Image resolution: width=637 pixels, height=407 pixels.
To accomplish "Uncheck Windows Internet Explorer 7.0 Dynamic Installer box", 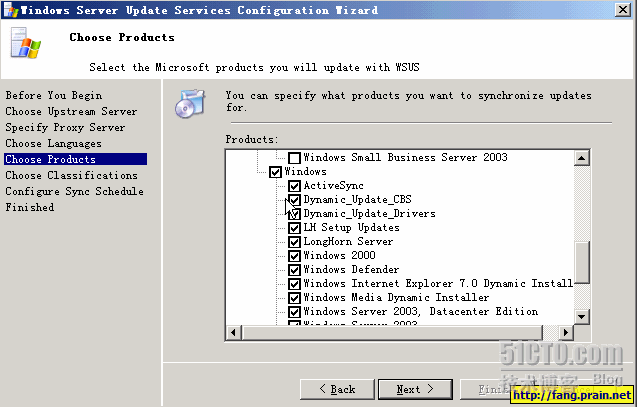I will [x=294, y=284].
